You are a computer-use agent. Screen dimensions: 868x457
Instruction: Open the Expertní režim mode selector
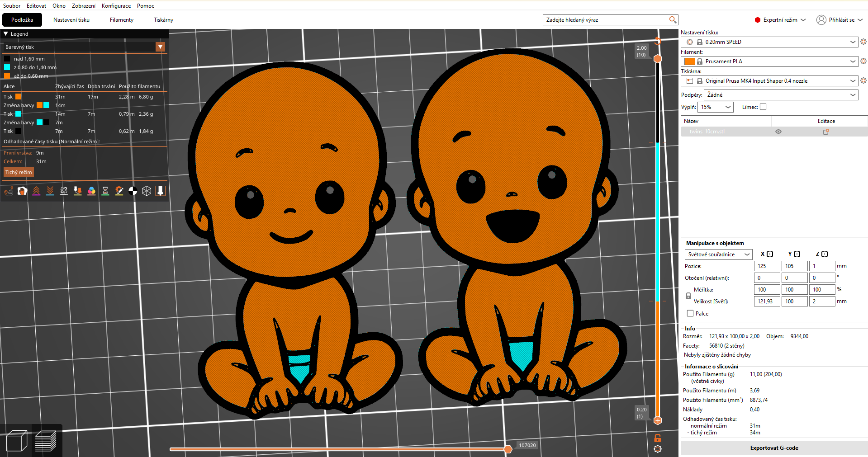pos(780,20)
